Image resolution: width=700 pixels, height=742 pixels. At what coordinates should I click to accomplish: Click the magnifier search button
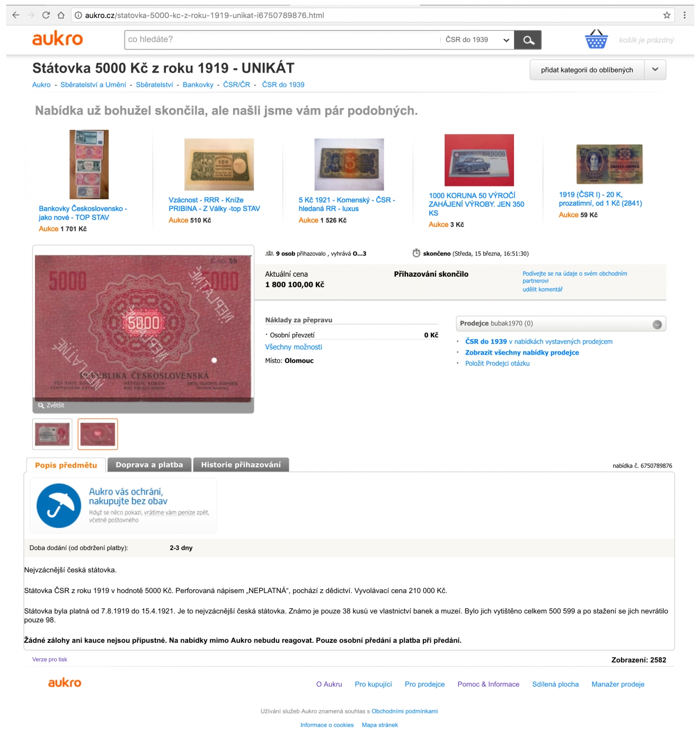[x=528, y=40]
